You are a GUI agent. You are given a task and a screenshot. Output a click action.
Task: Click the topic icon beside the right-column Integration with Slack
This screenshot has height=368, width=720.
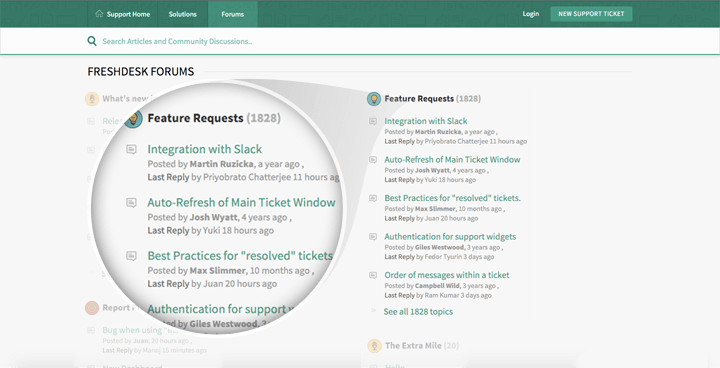(x=373, y=121)
